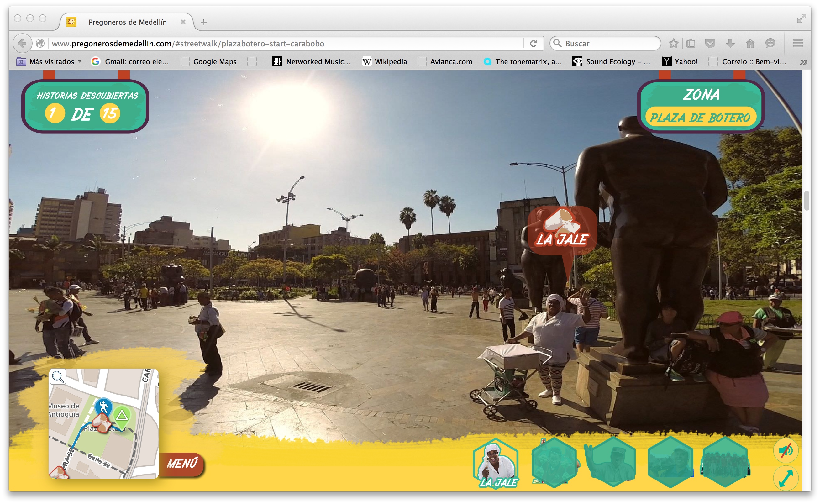This screenshot has height=504, width=820.
Task: Reload the page with the refresh icon
Action: [533, 43]
